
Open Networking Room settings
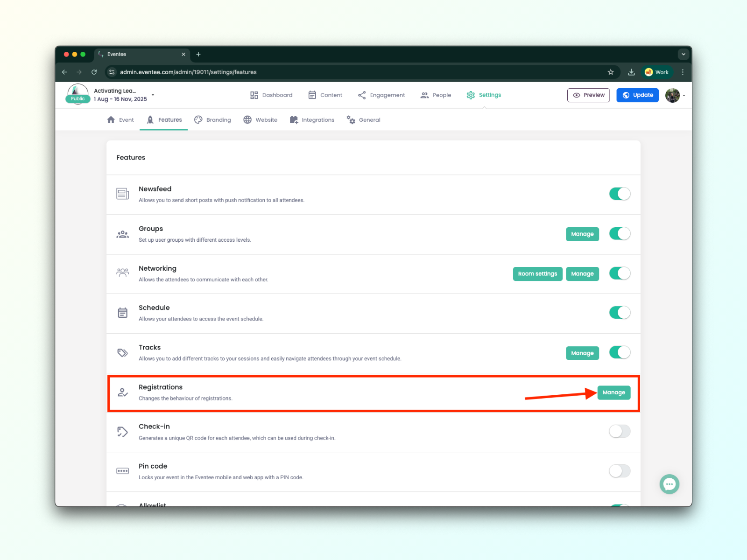[537, 273]
